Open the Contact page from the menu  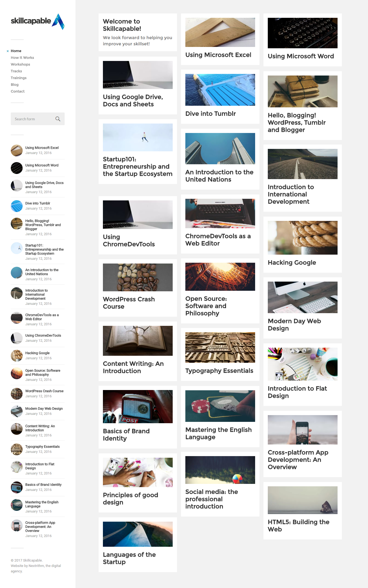pos(18,91)
